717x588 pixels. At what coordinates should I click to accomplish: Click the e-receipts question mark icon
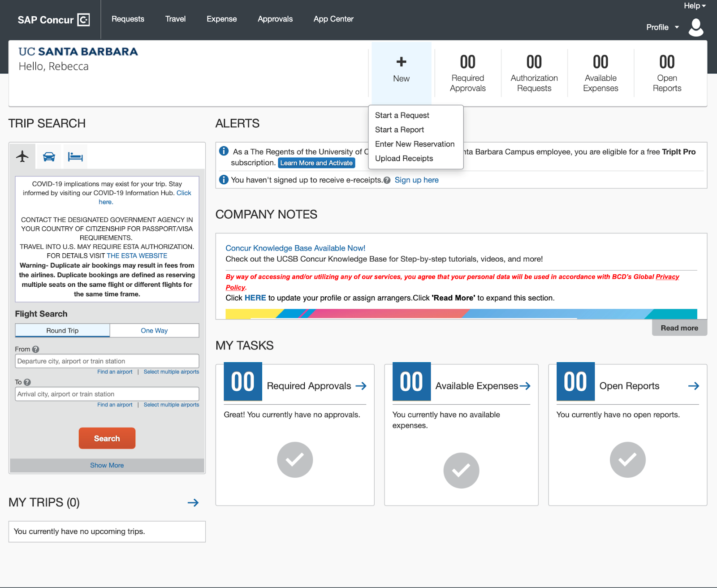[x=387, y=180]
